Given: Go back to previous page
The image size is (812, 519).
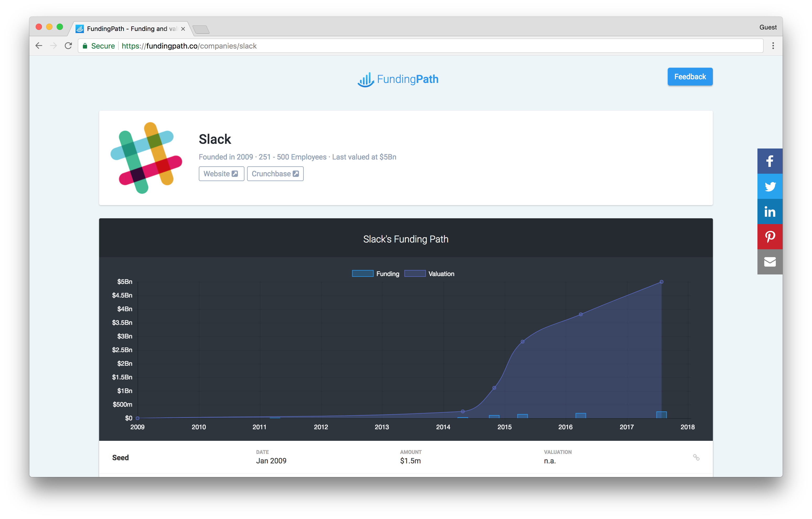Looking at the screenshot, I should (39, 46).
